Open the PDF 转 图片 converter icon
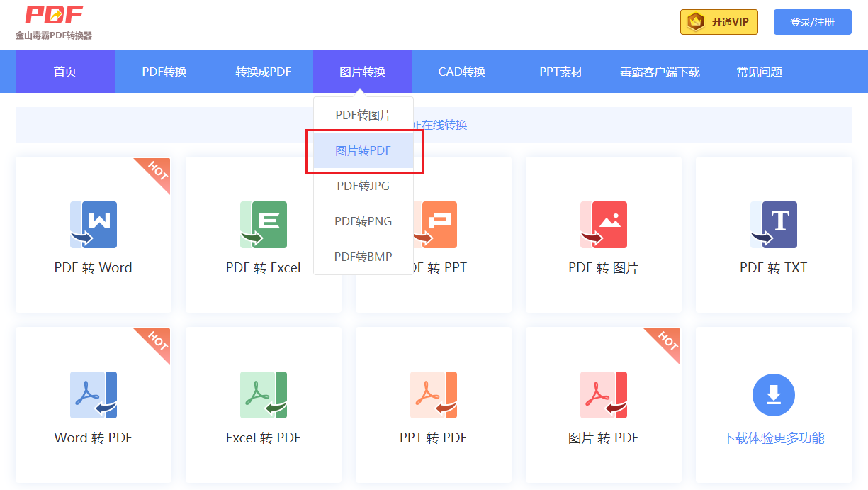The width and height of the screenshot is (868, 490). pyautogui.click(x=603, y=225)
